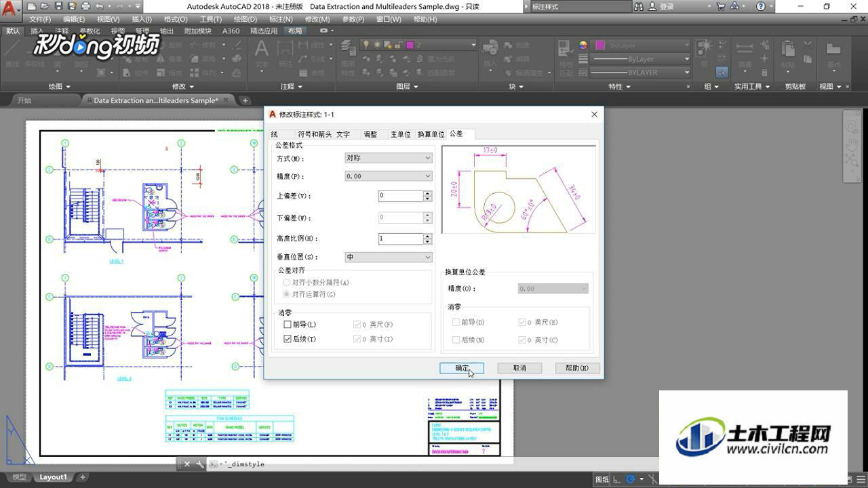Open the 垂直位置(S) vertical position dropdown
This screenshot has width=868, height=488.
tap(389, 258)
